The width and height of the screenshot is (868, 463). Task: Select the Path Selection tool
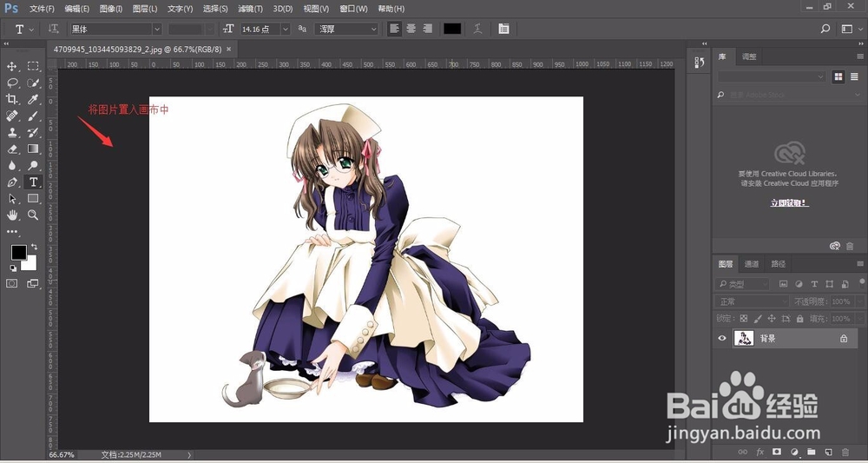[x=11, y=198]
